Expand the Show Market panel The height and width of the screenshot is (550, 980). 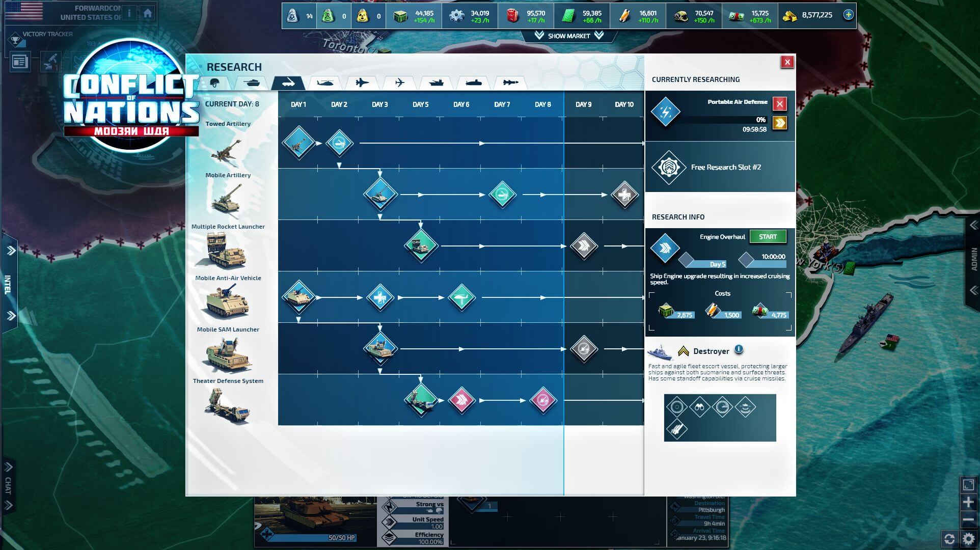tap(568, 36)
